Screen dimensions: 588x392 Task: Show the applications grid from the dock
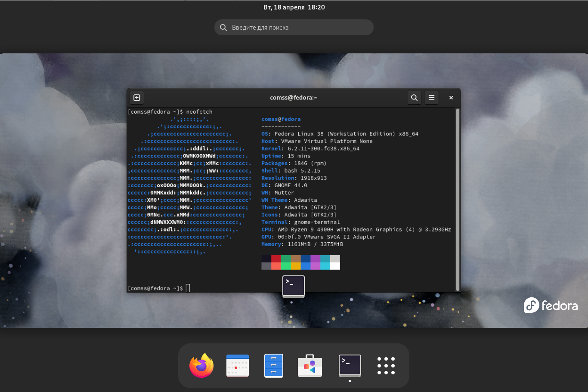tap(386, 365)
